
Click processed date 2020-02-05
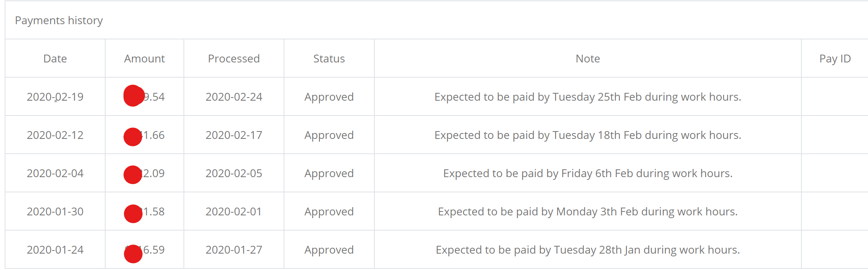coord(234,173)
